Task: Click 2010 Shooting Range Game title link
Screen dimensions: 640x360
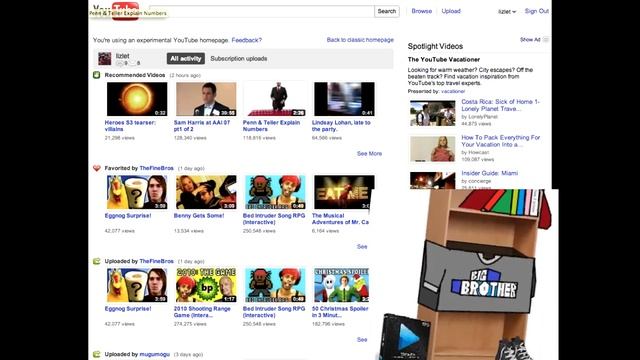Action: point(202,312)
